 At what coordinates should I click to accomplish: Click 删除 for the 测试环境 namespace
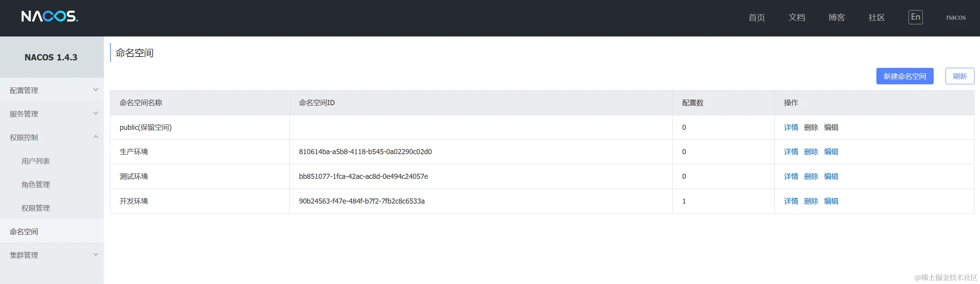(x=811, y=177)
